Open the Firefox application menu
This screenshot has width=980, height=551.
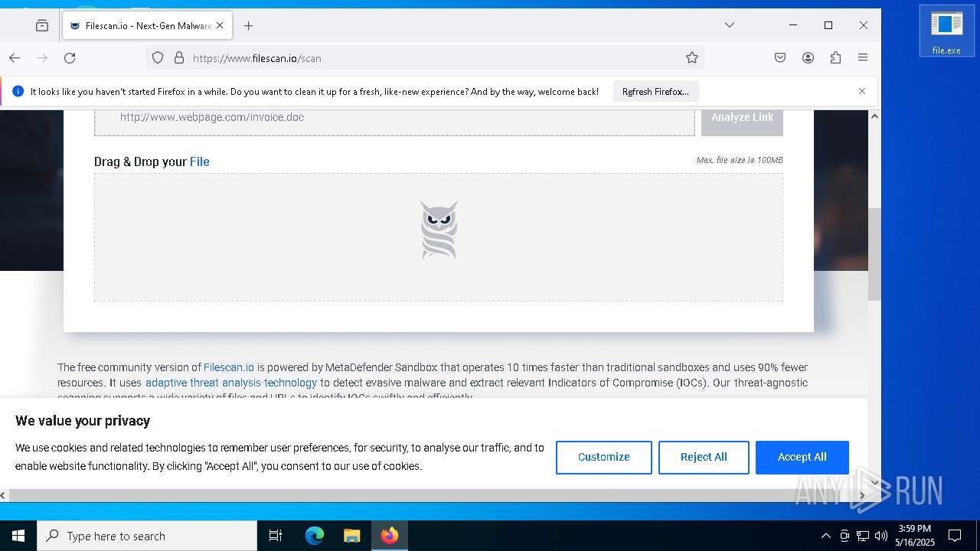tap(863, 57)
